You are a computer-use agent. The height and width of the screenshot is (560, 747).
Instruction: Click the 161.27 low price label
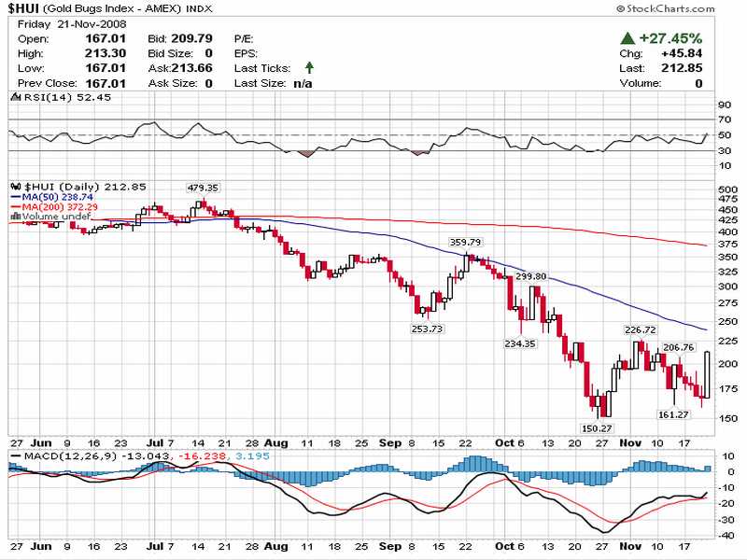pos(673,414)
